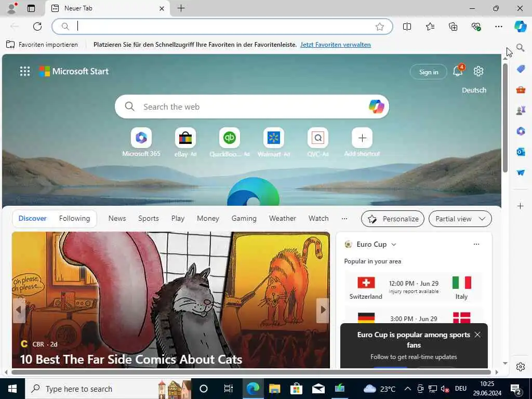Open Collections icon in toolbar
This screenshot has width=532, height=399.
(453, 26)
